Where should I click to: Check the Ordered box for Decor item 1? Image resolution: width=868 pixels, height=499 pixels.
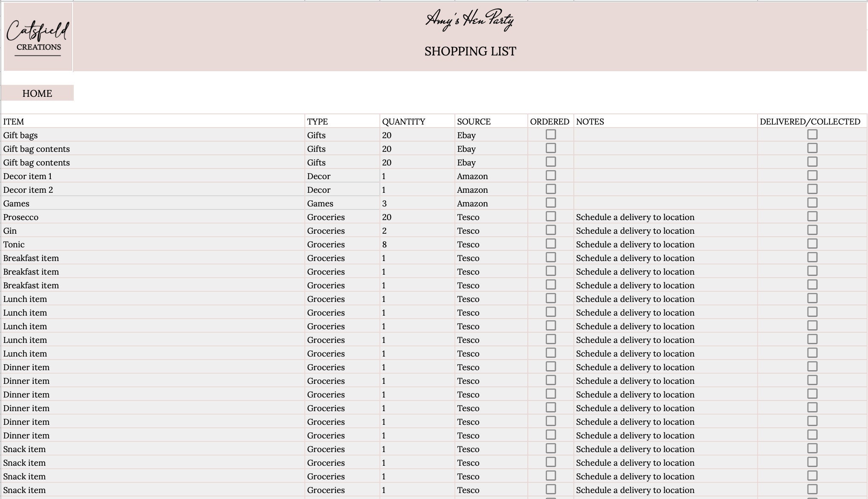point(551,175)
